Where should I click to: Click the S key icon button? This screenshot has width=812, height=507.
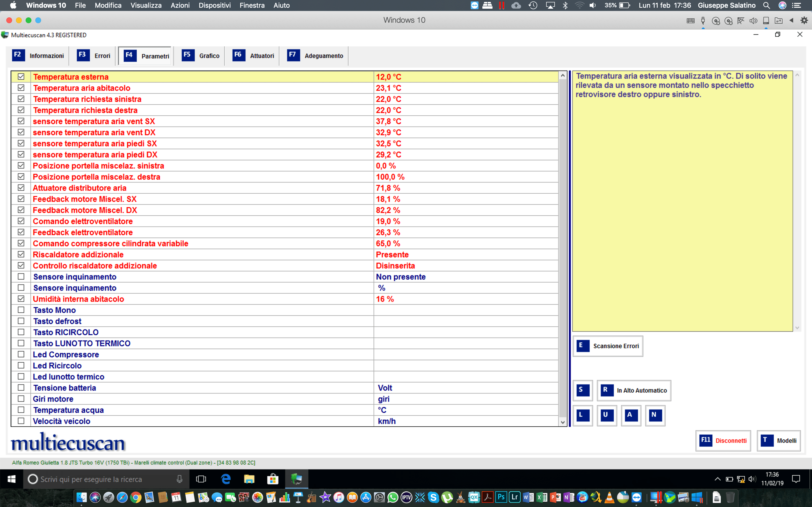pyautogui.click(x=582, y=390)
